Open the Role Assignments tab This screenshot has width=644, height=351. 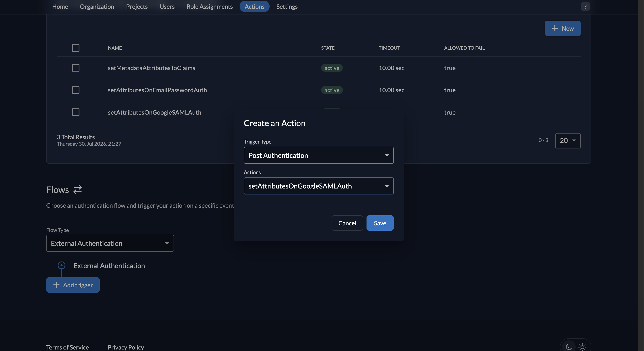[210, 7]
